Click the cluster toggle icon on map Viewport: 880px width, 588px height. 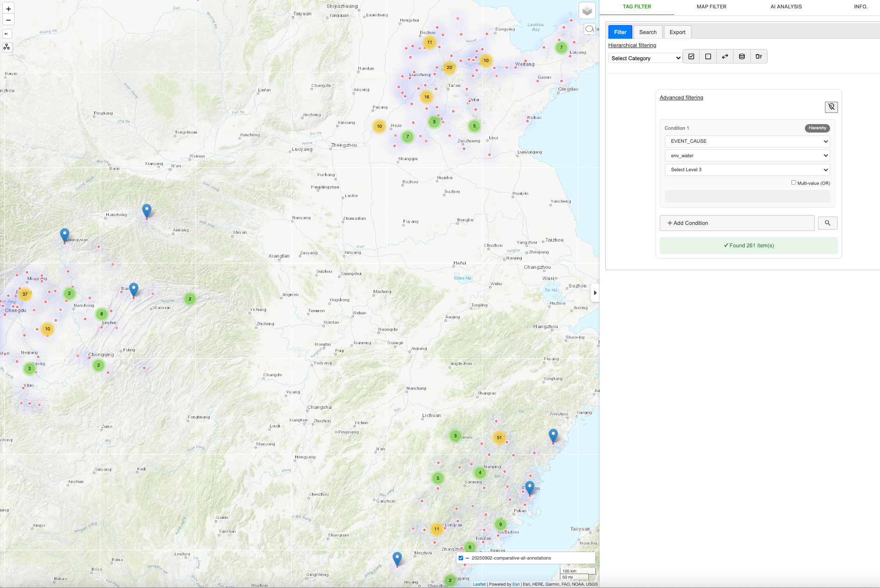tap(7, 47)
